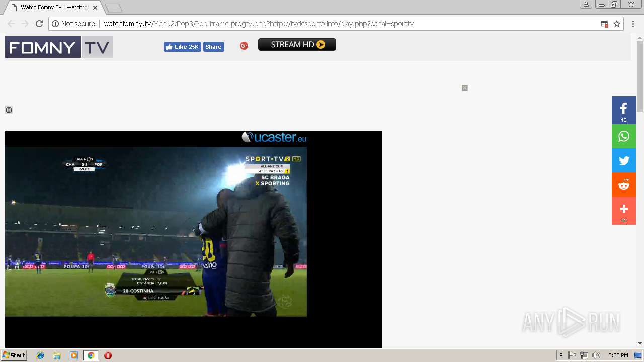Open the STREAM HD button
This screenshot has height=362, width=644.
click(x=297, y=45)
